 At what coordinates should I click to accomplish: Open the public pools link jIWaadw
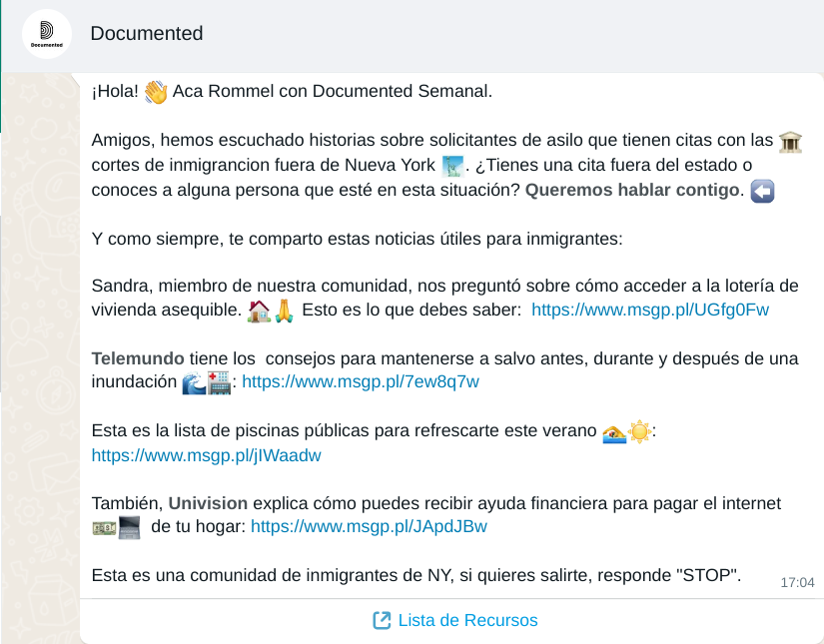click(x=207, y=455)
